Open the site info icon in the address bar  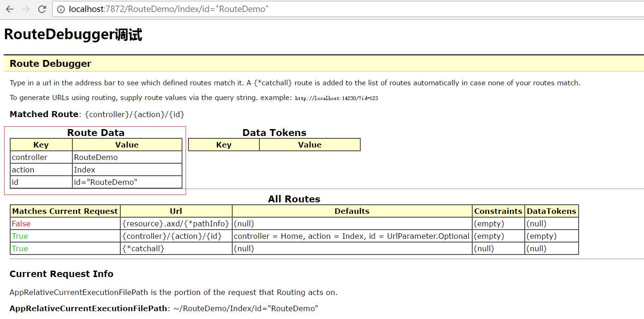click(x=61, y=9)
